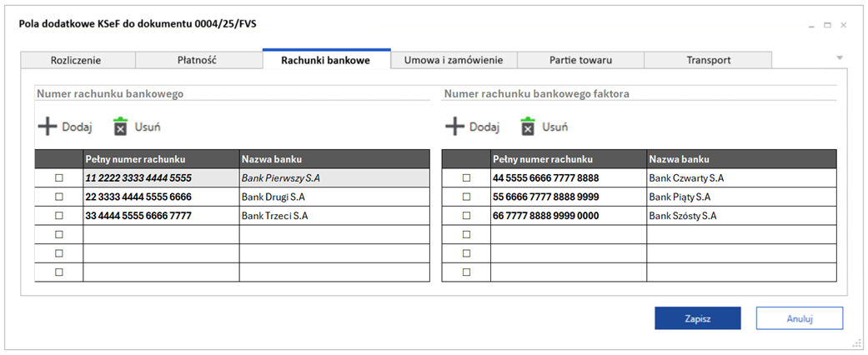Select account number 33 4444 5555 6666 7777

tap(138, 216)
